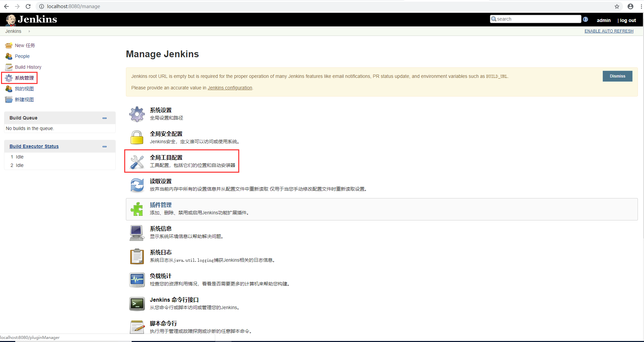Click the Jenkins breadcrumb link
The image size is (644, 342).
pyautogui.click(x=13, y=31)
